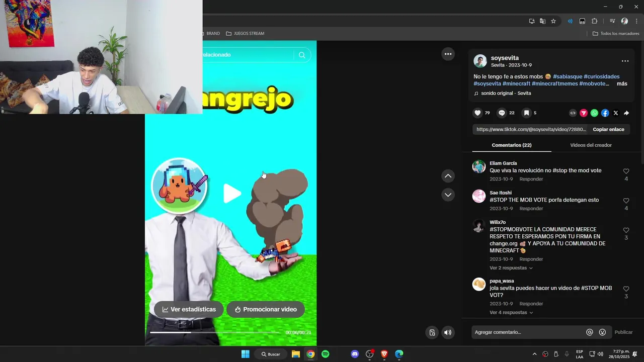
Task: Open the Chrome extensions puzzle icon
Action: coord(595,21)
